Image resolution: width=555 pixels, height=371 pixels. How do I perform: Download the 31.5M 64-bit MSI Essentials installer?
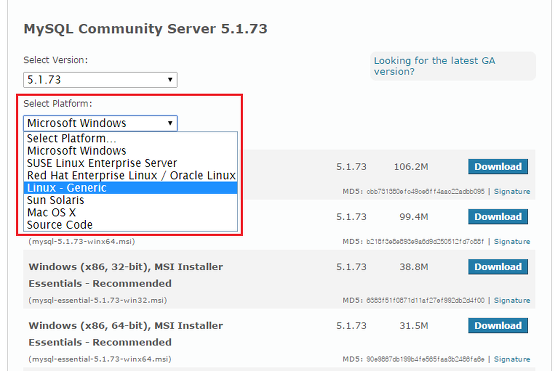coord(498,326)
